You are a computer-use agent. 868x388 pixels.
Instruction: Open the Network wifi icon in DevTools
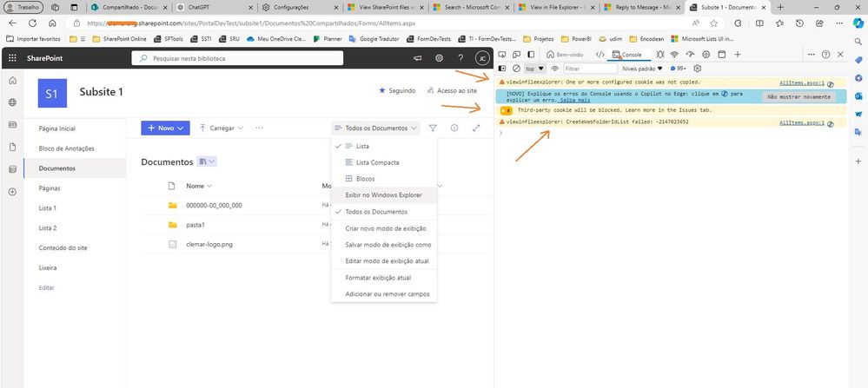674,54
